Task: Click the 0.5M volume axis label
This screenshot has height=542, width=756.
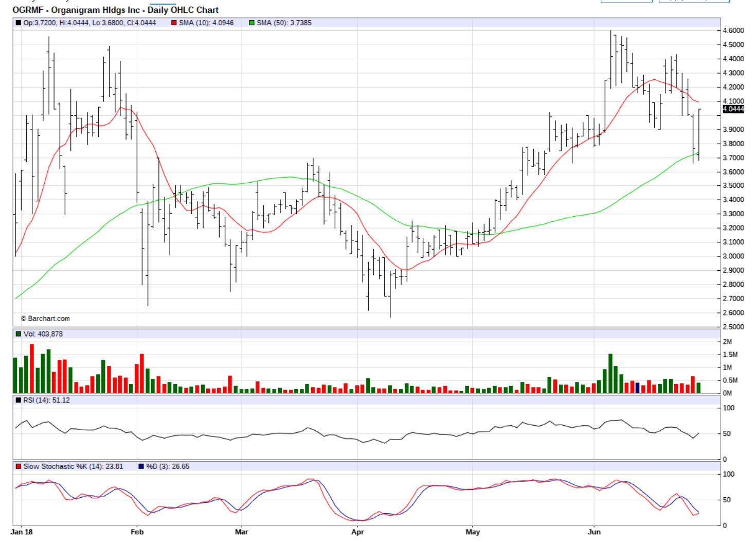Action: [730, 380]
